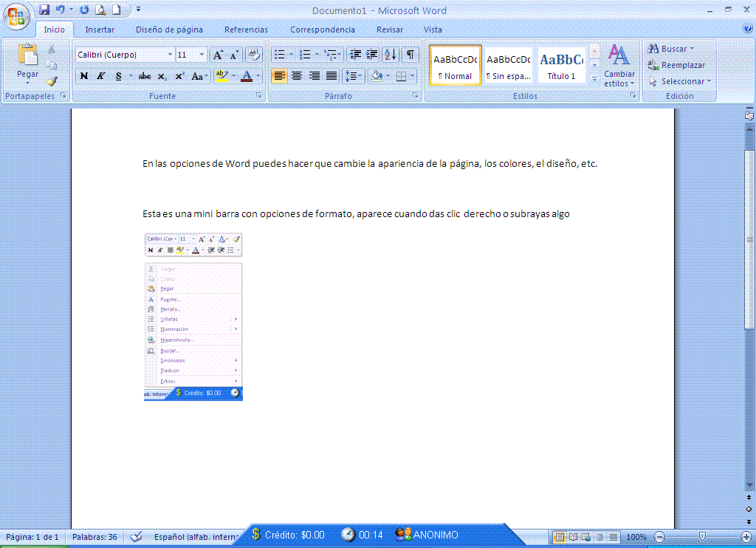The height and width of the screenshot is (548, 756).
Task: Increase font size with grow font
Action: click(218, 55)
